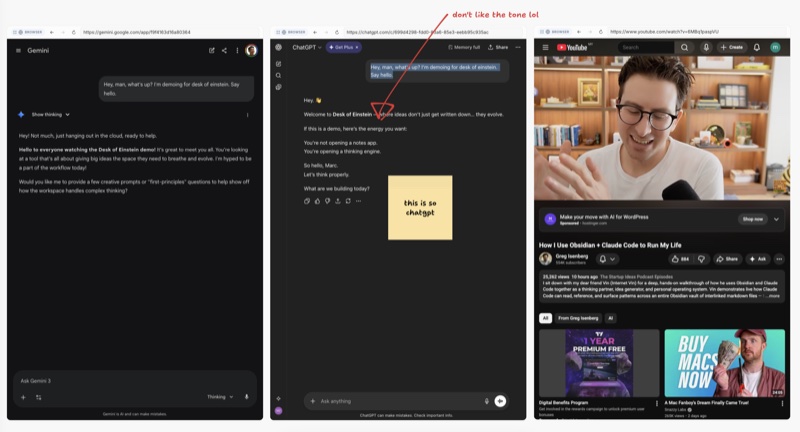
Task: Focus the Ask Gemini 3 input field
Action: 135,381
